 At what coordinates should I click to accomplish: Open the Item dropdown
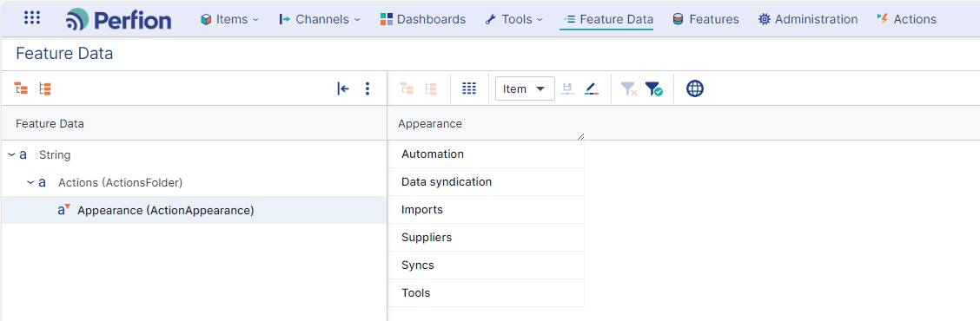coord(525,88)
